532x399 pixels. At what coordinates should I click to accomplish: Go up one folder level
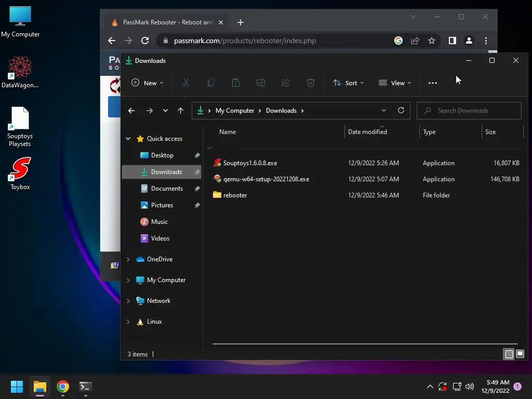[180, 111]
